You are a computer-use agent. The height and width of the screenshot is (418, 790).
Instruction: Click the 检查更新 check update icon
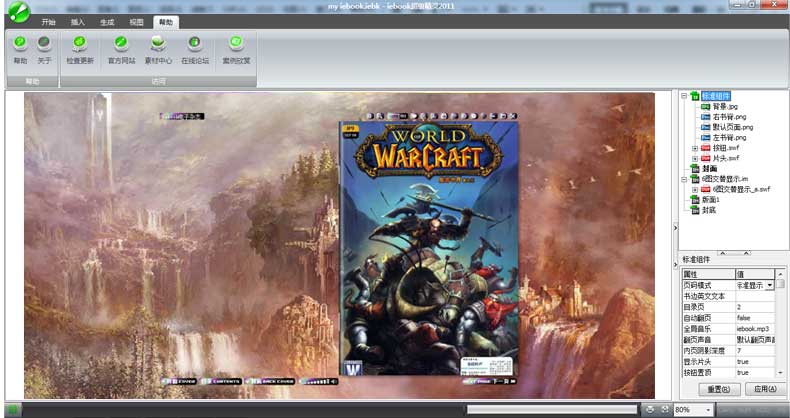coord(80,42)
